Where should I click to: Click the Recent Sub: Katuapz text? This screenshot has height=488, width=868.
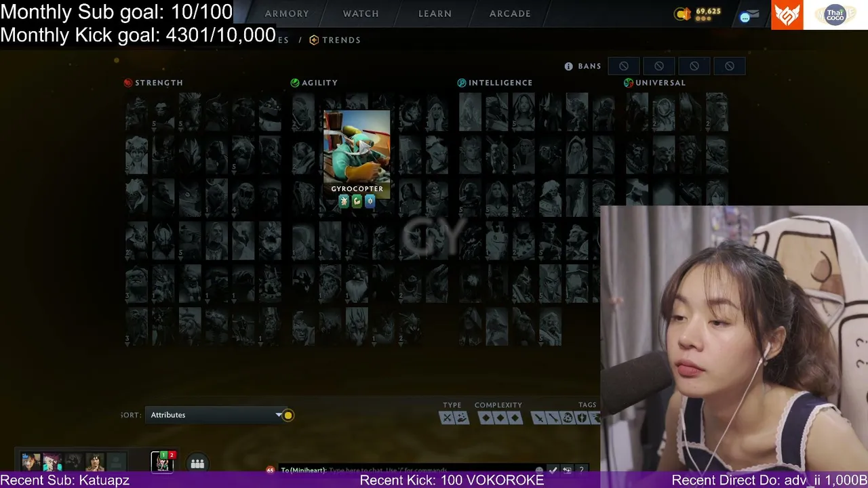tap(65, 480)
